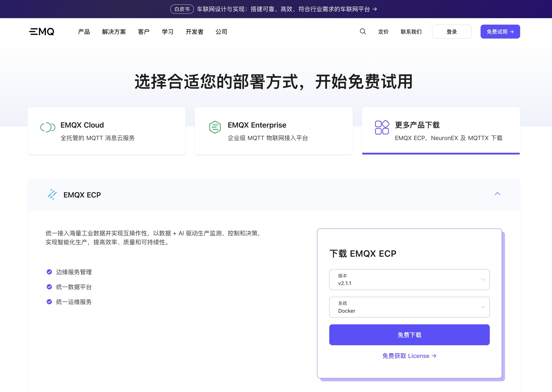This screenshot has height=392, width=552.
Task: Open the 版本 v2.1.1 dropdown
Action: click(409, 280)
